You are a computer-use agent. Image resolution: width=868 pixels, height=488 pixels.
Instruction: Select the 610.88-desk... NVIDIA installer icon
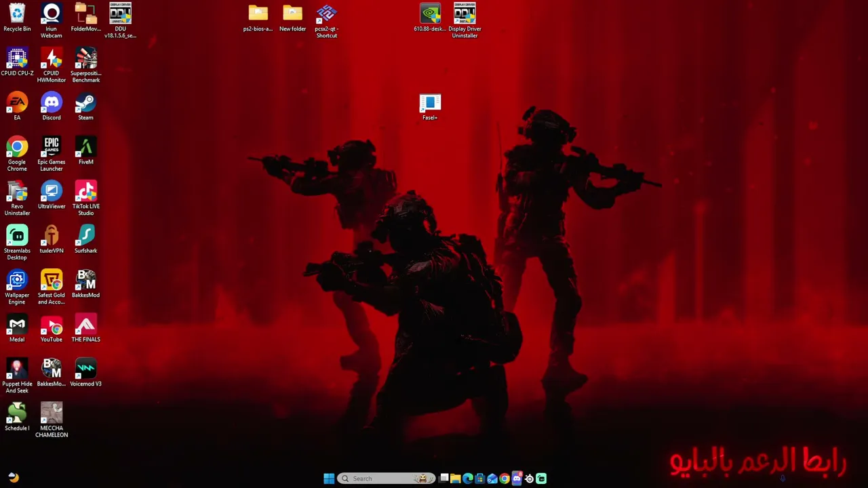tap(430, 18)
